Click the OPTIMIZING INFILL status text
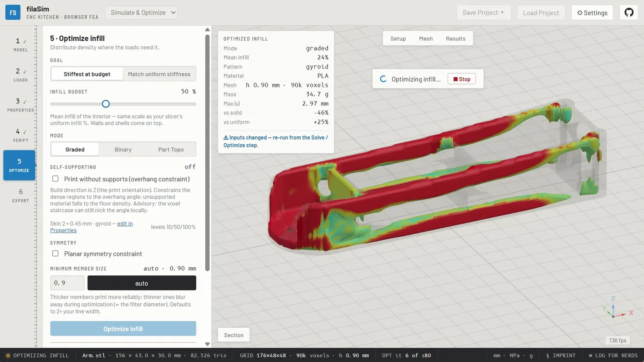 41,356
